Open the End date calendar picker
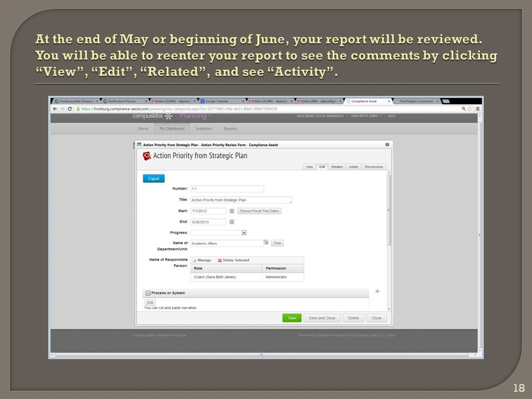 click(x=232, y=222)
